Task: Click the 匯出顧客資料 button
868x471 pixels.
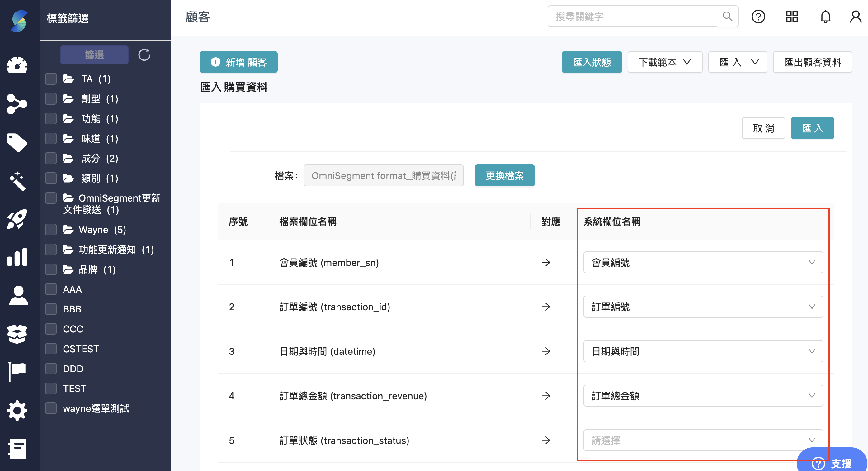Action: (812, 62)
